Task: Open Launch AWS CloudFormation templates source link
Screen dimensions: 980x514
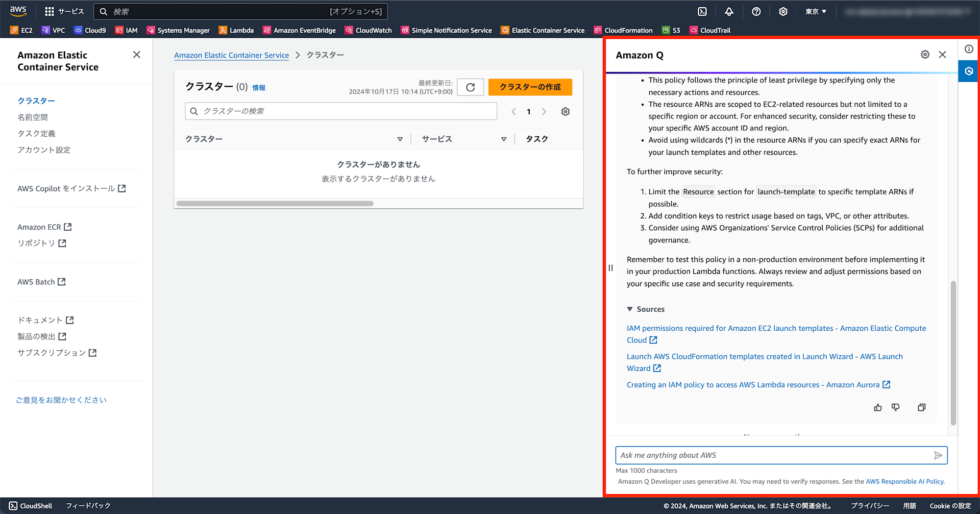Action: (765, 363)
